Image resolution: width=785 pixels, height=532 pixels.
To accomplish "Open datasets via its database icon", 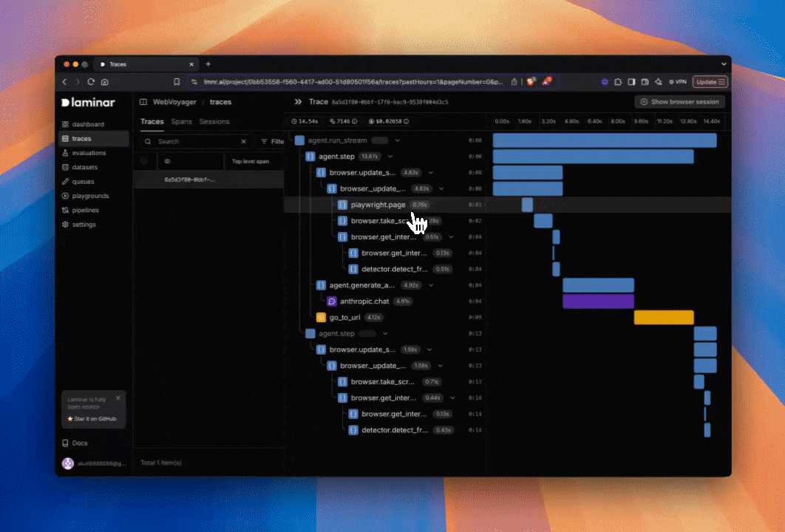I will 65,167.
